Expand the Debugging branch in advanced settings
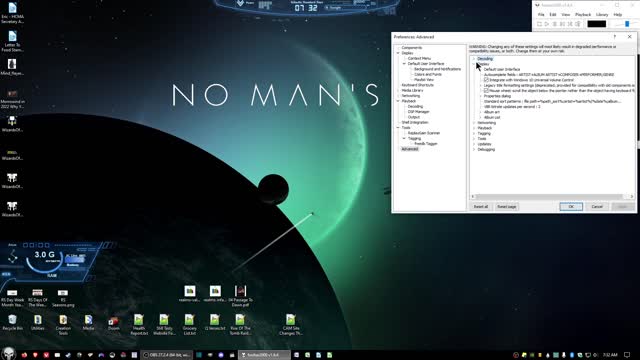Image resolution: width=640 pixels, height=360 pixels. tap(474, 149)
